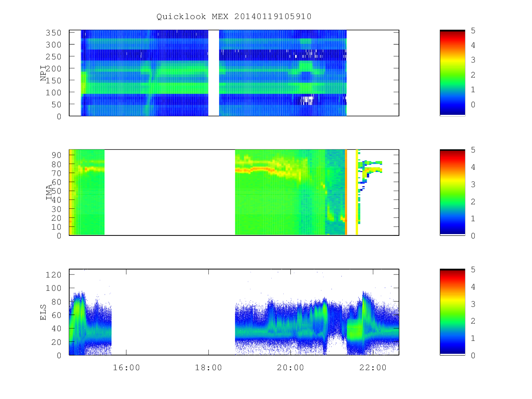532x399 pixels.
Task: Click the 3 label on IMA color bar
Action: click(x=473, y=184)
